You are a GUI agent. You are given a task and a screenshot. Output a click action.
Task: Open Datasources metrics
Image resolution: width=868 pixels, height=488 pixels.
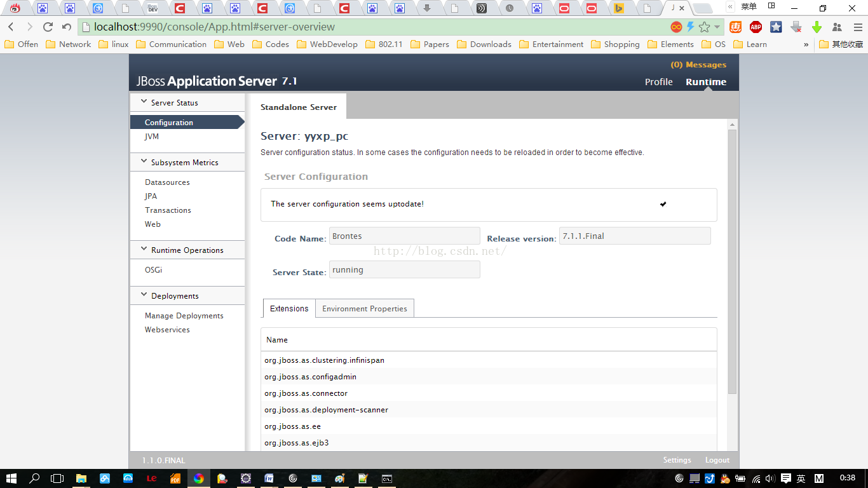[167, 182]
